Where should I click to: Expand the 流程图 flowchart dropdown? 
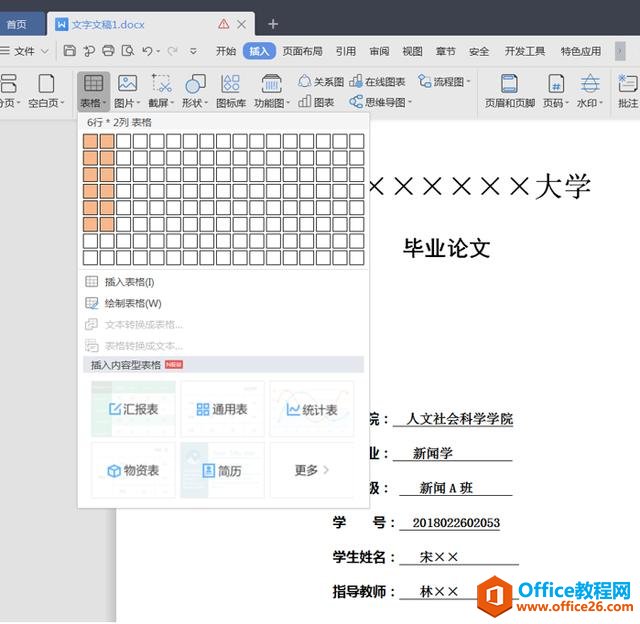point(468,82)
